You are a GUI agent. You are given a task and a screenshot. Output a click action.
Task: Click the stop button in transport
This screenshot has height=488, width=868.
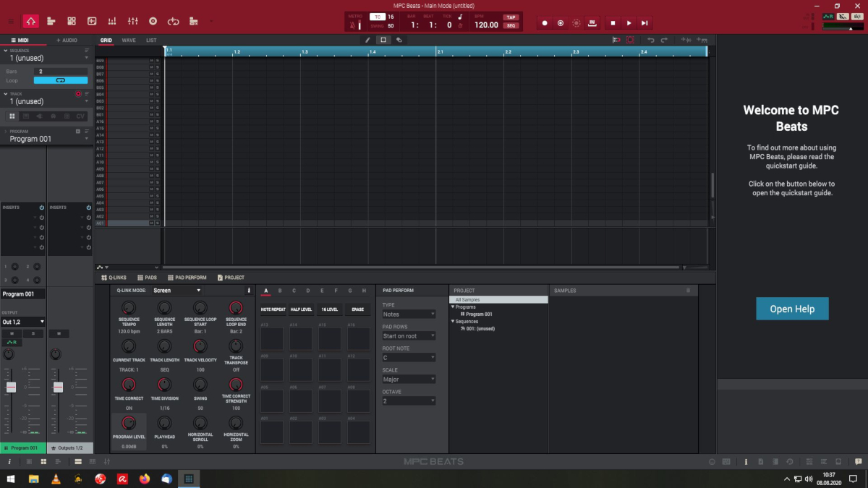pyautogui.click(x=613, y=23)
